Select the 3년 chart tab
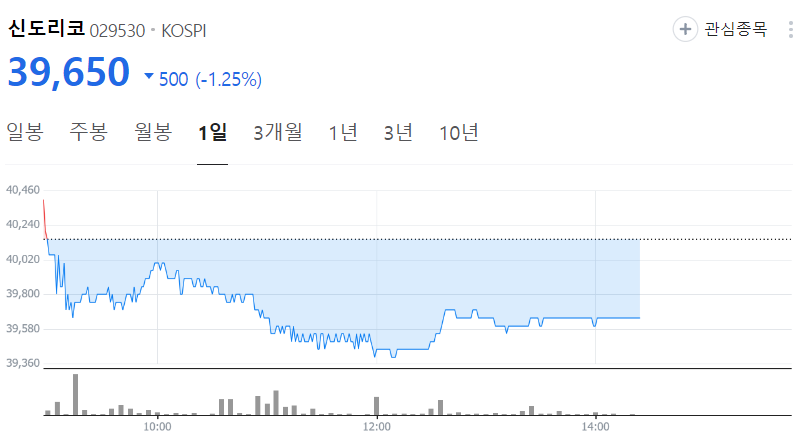The image size is (812, 432). coord(398,133)
